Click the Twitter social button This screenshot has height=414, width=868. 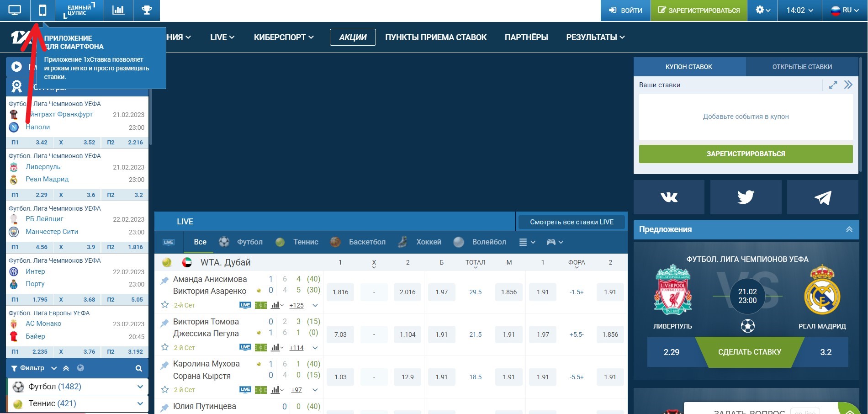click(746, 197)
